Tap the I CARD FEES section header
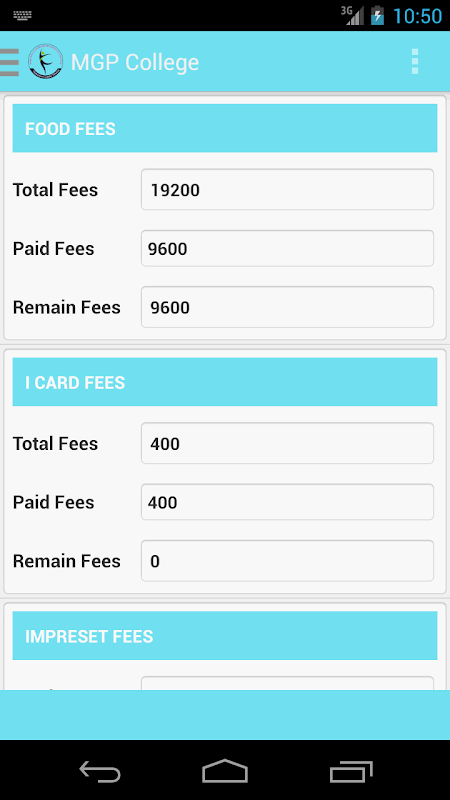Screen dimensions: 450x800 [x=225, y=382]
